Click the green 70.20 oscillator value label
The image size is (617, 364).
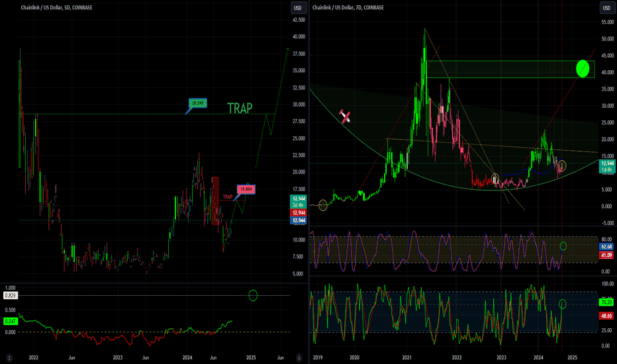click(606, 302)
